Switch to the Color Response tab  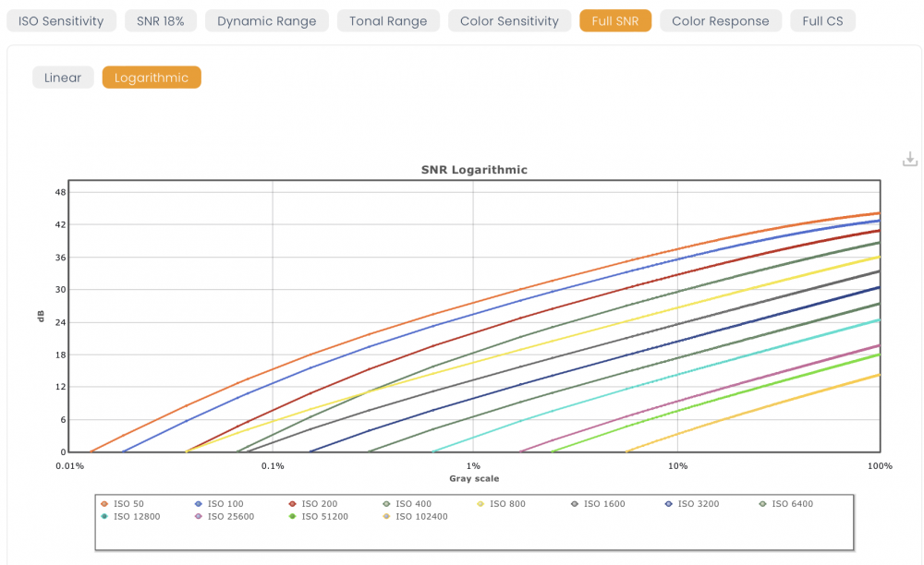(x=720, y=21)
